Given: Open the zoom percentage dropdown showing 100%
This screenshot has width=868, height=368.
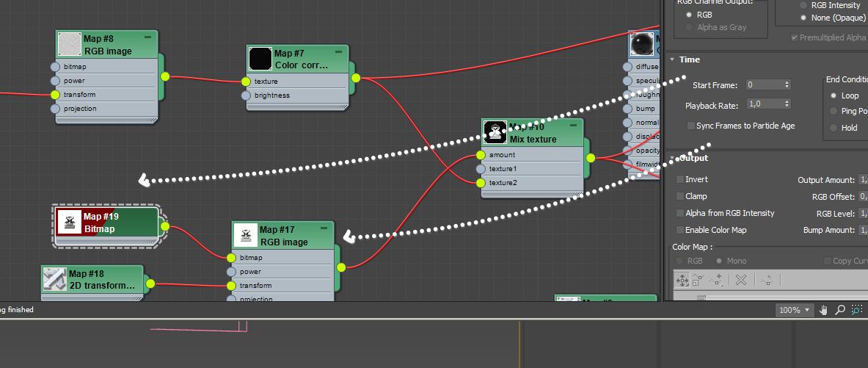Looking at the screenshot, I should [x=795, y=310].
